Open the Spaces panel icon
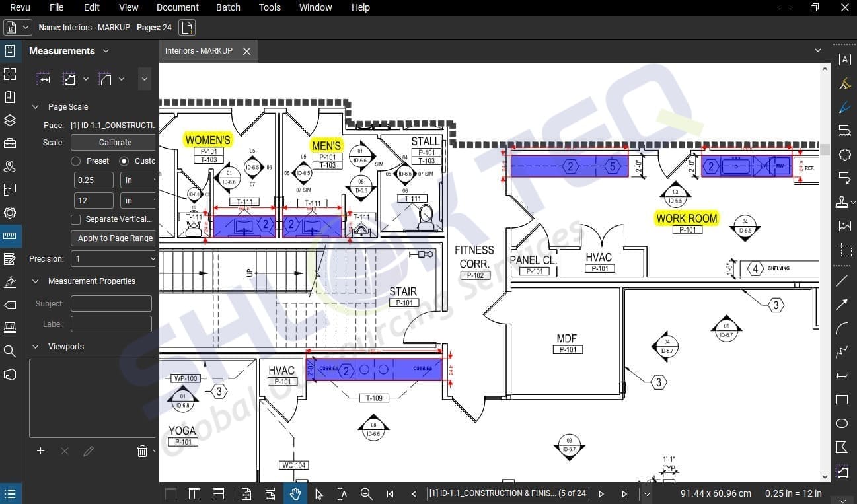Screen dimensions: 857x504 pos(10,190)
